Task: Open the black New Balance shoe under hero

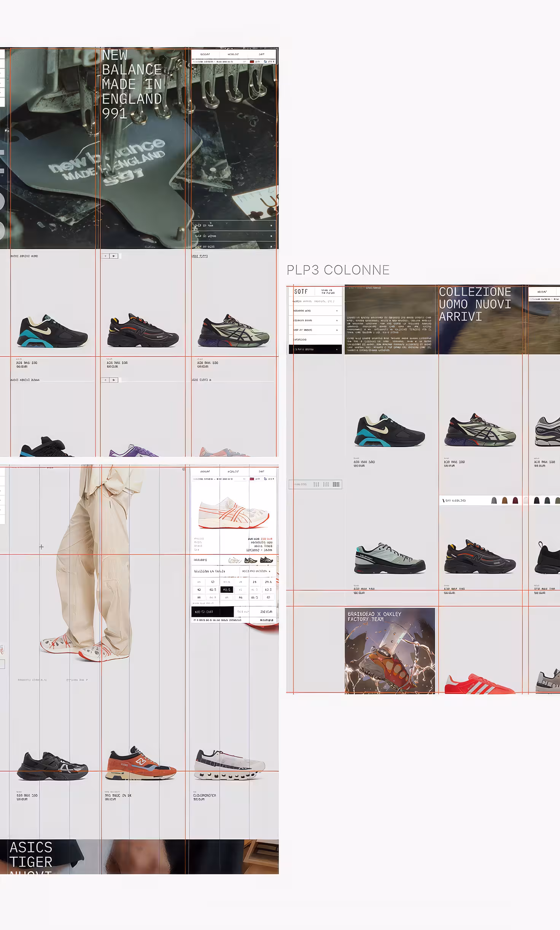Action: click(143, 330)
